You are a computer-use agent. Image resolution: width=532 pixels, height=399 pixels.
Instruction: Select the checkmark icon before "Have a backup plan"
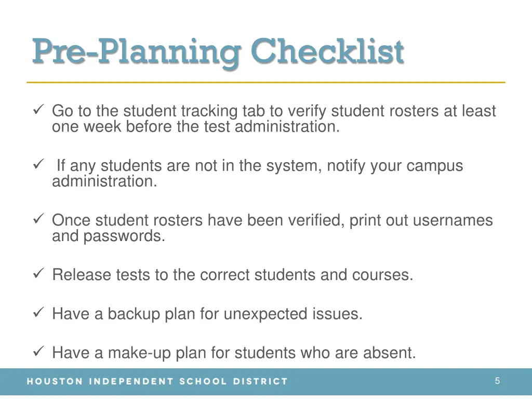[37, 313]
